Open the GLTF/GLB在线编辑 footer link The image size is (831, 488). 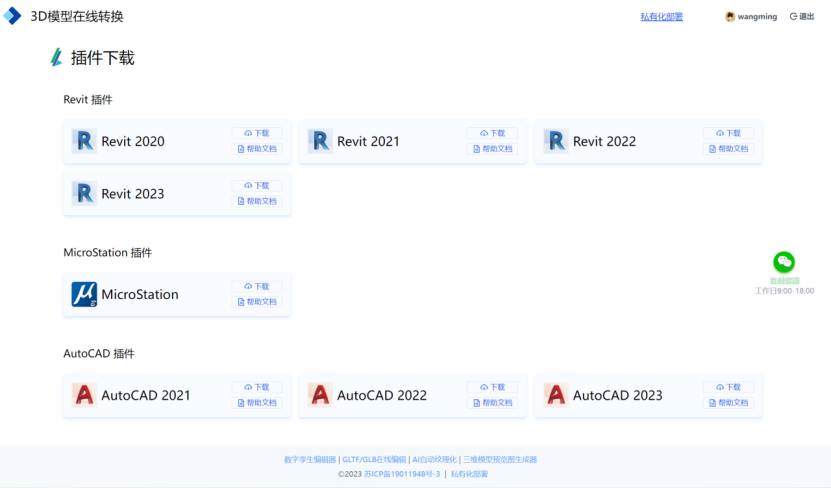(x=374, y=459)
